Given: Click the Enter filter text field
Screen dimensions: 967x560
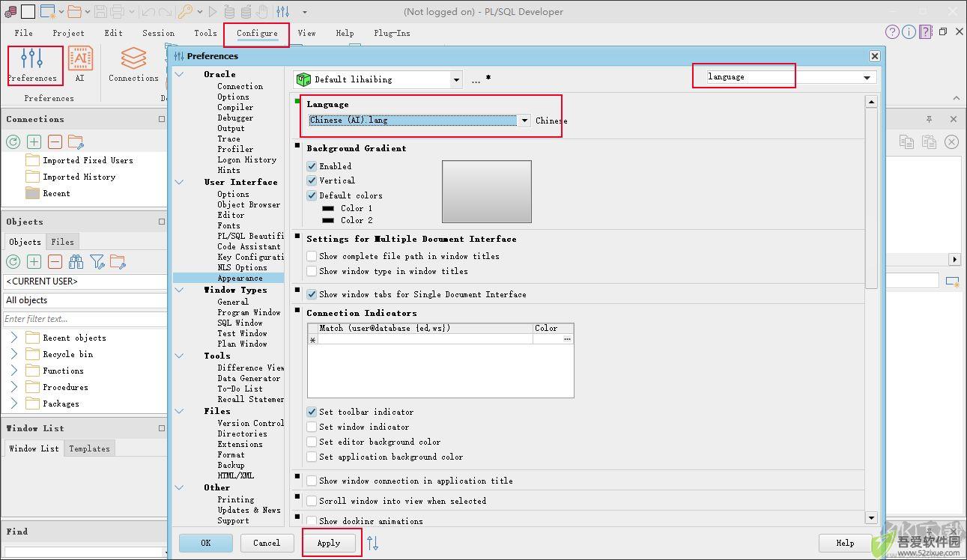Looking at the screenshot, I should coord(85,319).
